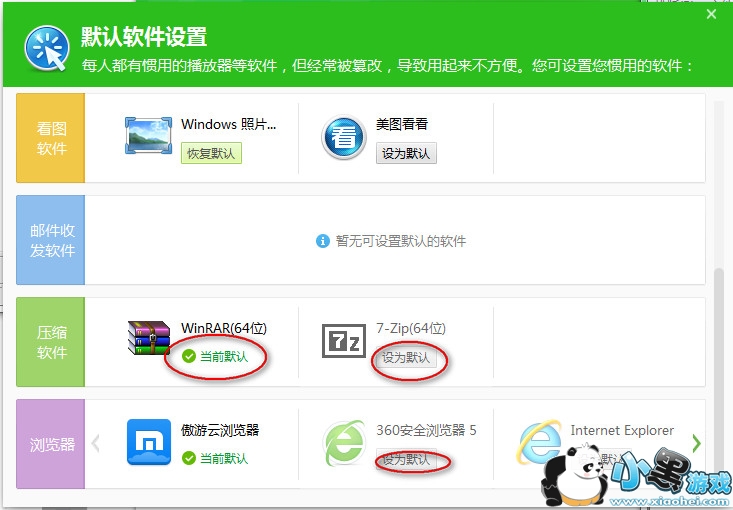
Task: Click the Windows 照片... name text
Action: pyautogui.click(x=229, y=124)
